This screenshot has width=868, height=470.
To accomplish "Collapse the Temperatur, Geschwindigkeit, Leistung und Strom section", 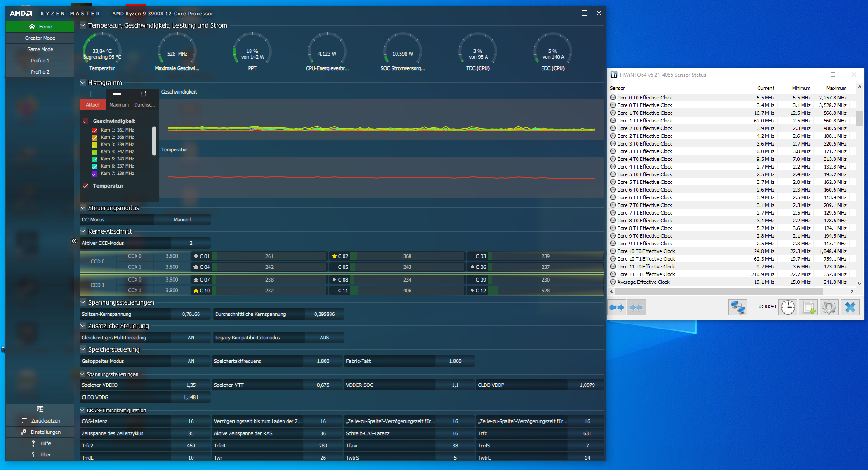I will tap(83, 25).
